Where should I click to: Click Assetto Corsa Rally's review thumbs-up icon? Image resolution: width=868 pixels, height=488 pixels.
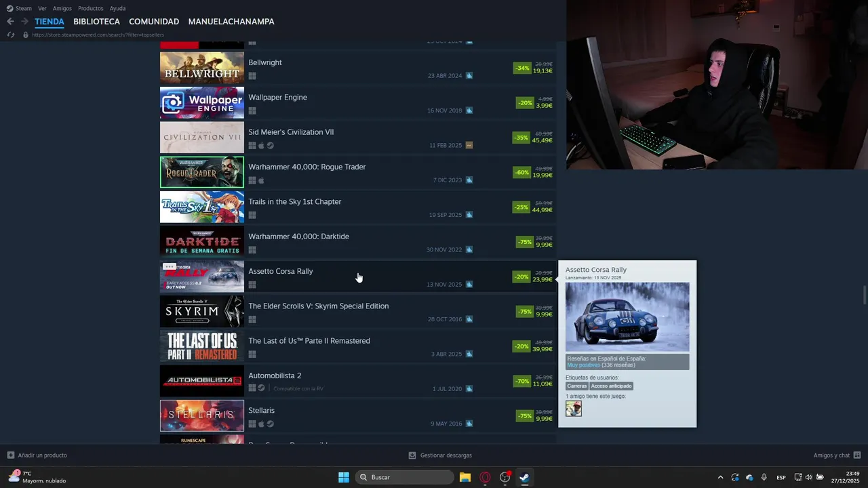(469, 285)
